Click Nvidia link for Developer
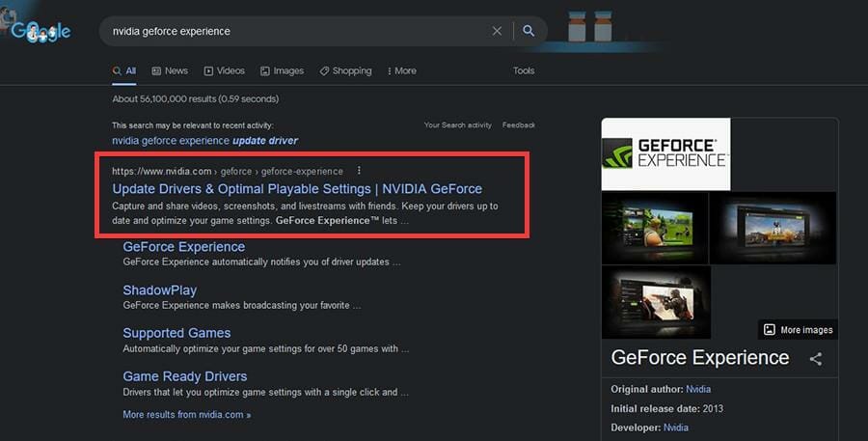Viewport: 868px width, 441px height. pos(676,427)
